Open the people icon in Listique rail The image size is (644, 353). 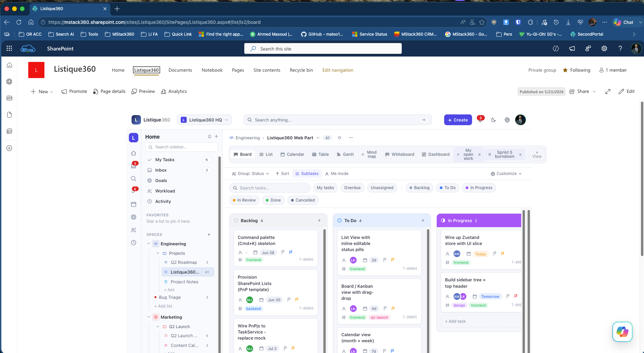click(x=134, y=230)
